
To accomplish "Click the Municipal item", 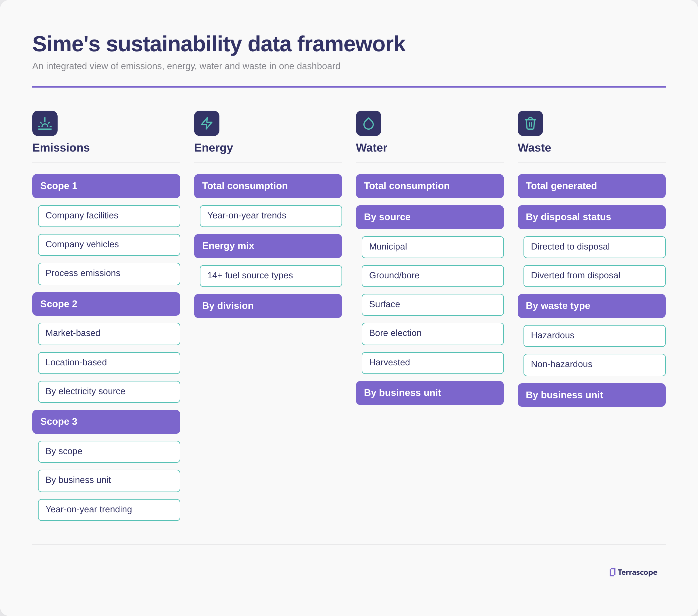I will pyautogui.click(x=432, y=247).
